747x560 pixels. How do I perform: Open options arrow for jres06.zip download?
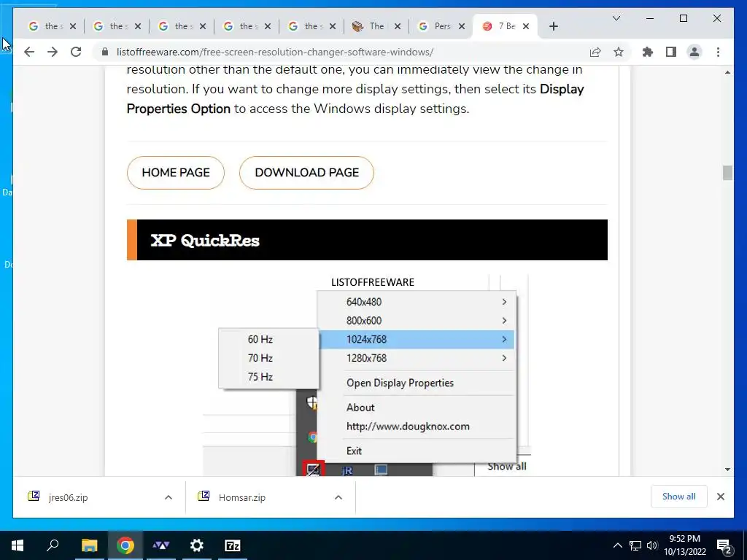[169, 497]
